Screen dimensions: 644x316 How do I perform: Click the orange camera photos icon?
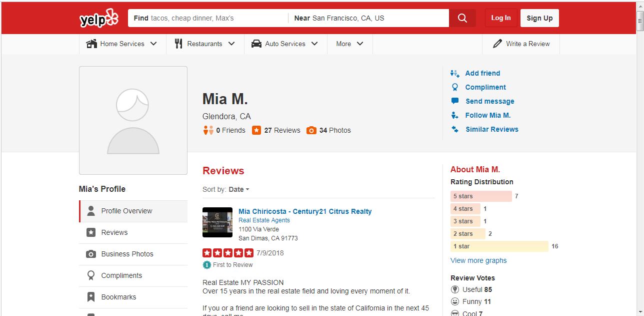[x=311, y=130]
